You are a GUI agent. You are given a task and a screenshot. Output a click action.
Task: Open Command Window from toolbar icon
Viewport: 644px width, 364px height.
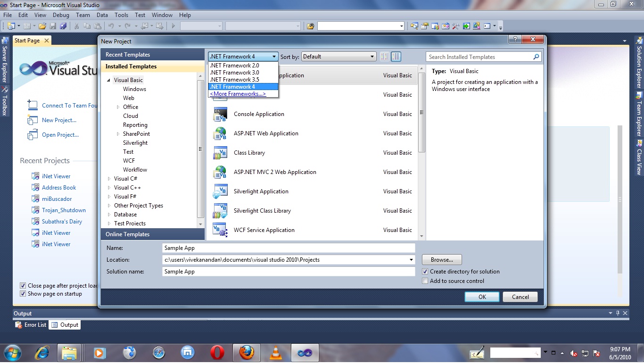point(487,26)
